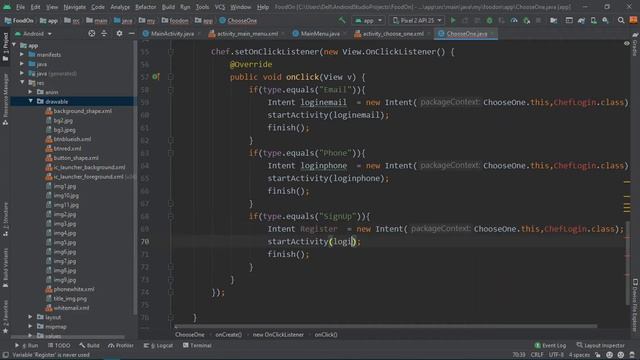640x360 pixels.
Task: Open the Terminal tool window
Action: click(197, 345)
